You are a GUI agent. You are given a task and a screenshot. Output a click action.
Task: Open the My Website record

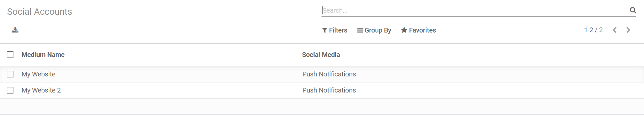coord(38,74)
